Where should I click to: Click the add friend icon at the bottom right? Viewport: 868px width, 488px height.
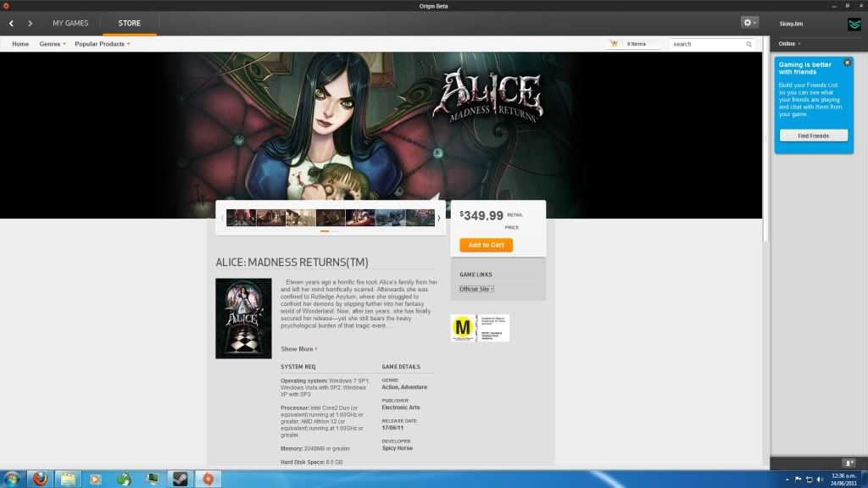coord(849,463)
